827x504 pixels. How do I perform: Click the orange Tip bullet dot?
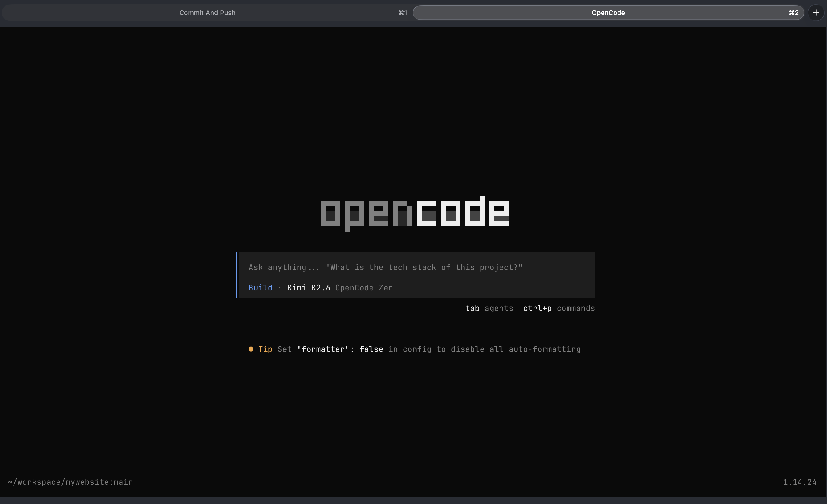251,349
